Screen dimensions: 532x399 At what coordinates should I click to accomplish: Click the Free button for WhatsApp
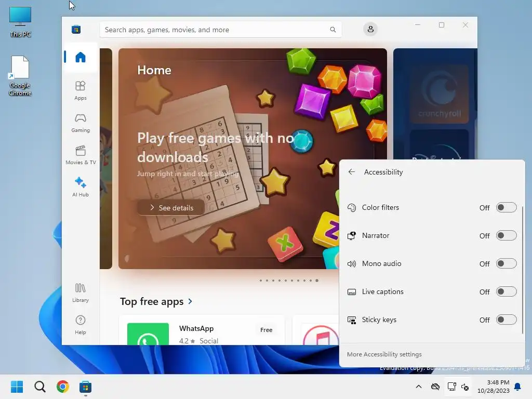tap(267, 330)
